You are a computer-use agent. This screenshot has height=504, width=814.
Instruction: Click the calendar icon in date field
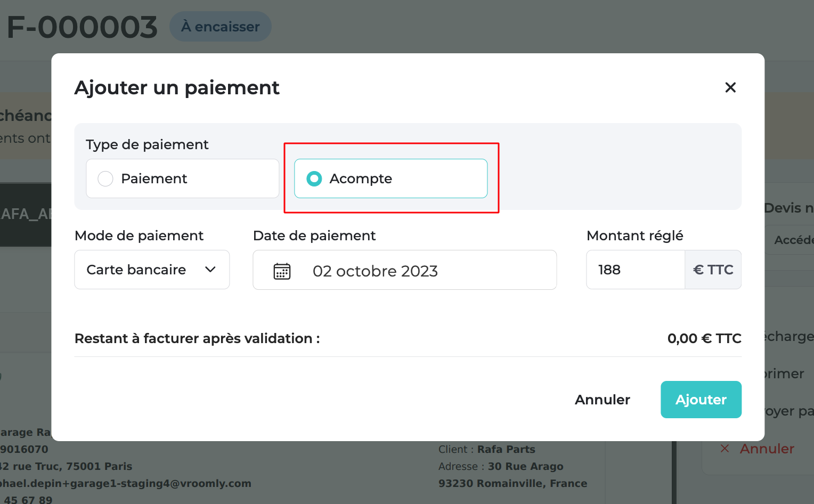282,271
